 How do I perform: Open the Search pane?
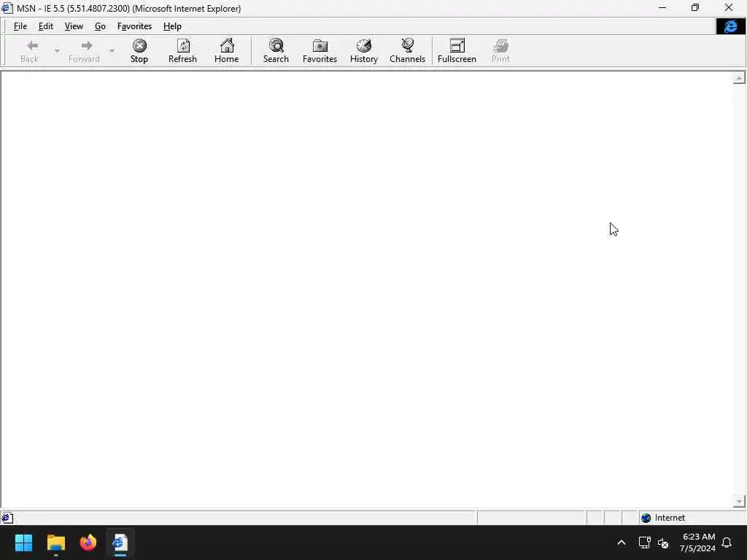click(276, 51)
